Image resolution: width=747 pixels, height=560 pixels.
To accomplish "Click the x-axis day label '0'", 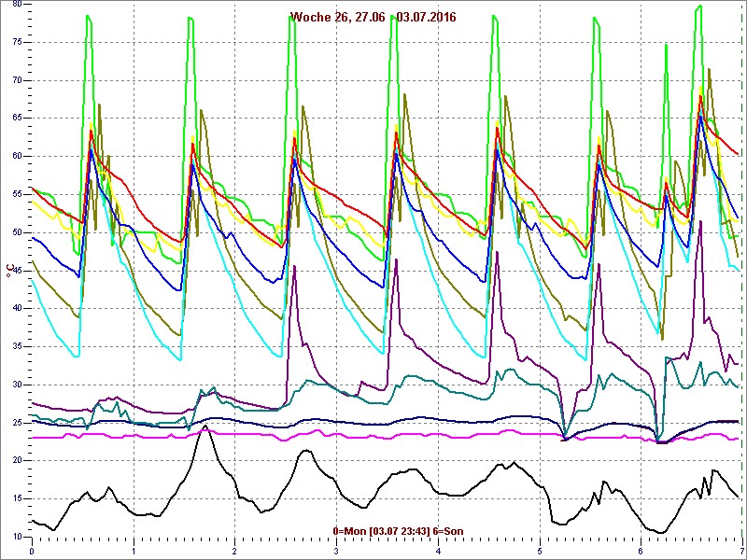I will [32, 552].
